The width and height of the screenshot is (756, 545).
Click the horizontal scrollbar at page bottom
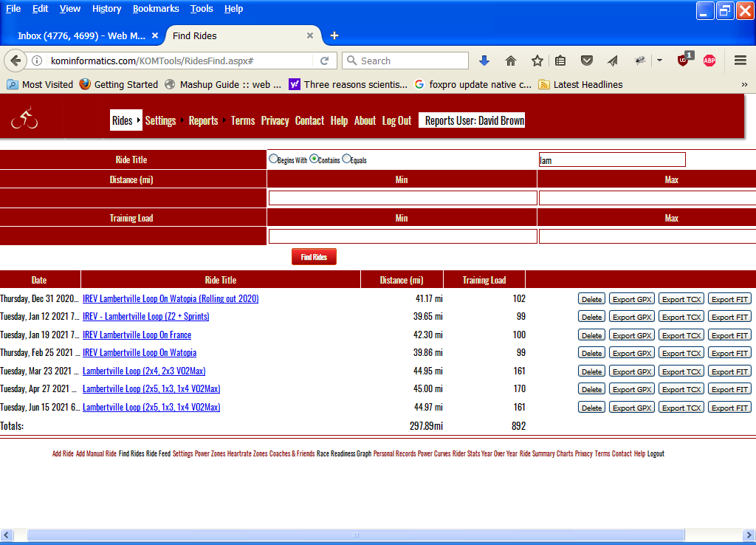coord(354,535)
